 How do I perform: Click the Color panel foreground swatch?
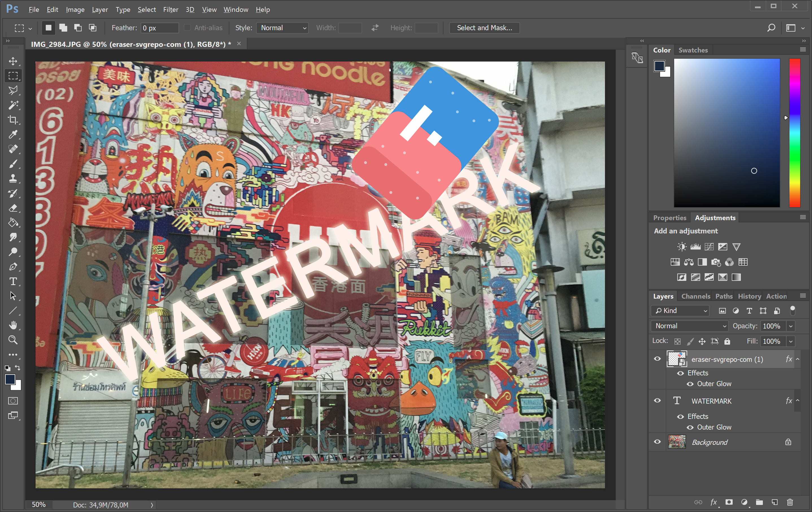(659, 66)
